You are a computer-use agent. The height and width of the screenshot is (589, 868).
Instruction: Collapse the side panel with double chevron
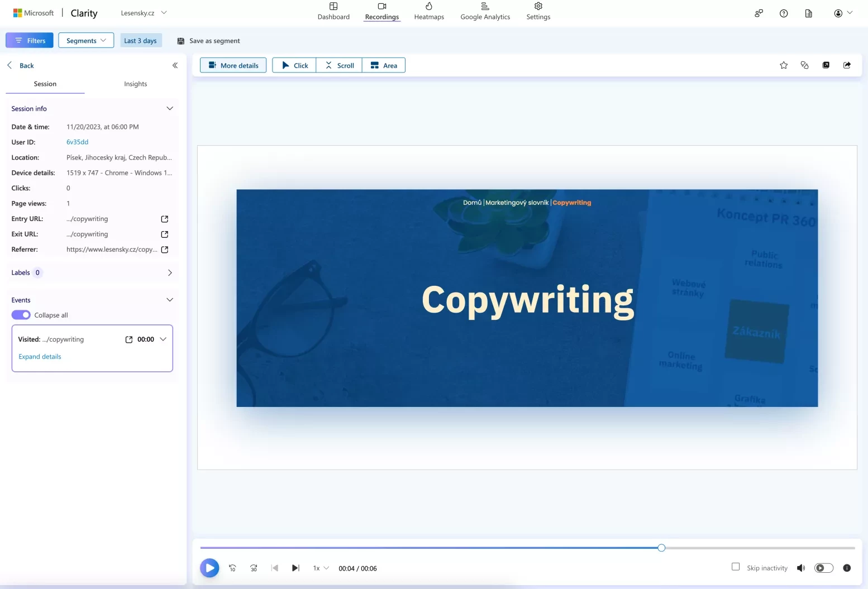[175, 65]
